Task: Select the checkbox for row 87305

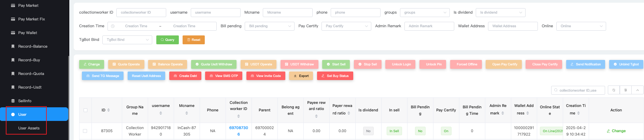Action: (x=85, y=131)
